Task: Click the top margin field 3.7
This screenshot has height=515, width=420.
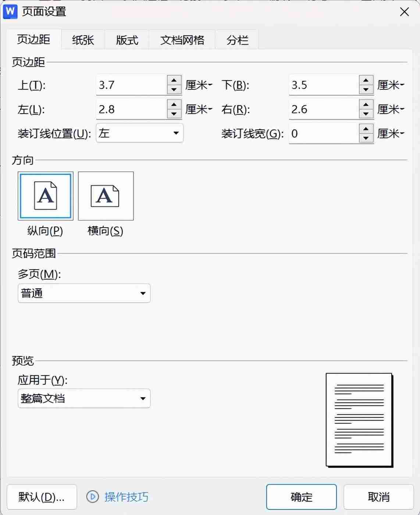Action: click(x=132, y=85)
